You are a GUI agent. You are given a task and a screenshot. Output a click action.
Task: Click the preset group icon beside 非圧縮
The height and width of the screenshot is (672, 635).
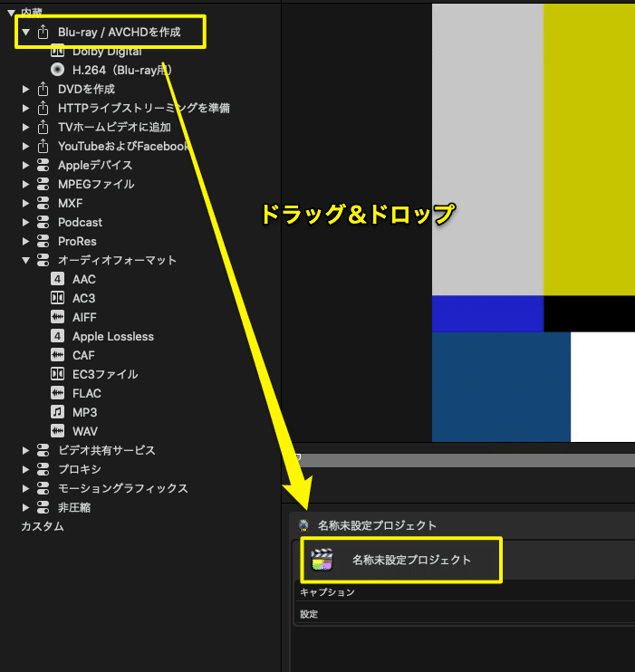pos(43,507)
